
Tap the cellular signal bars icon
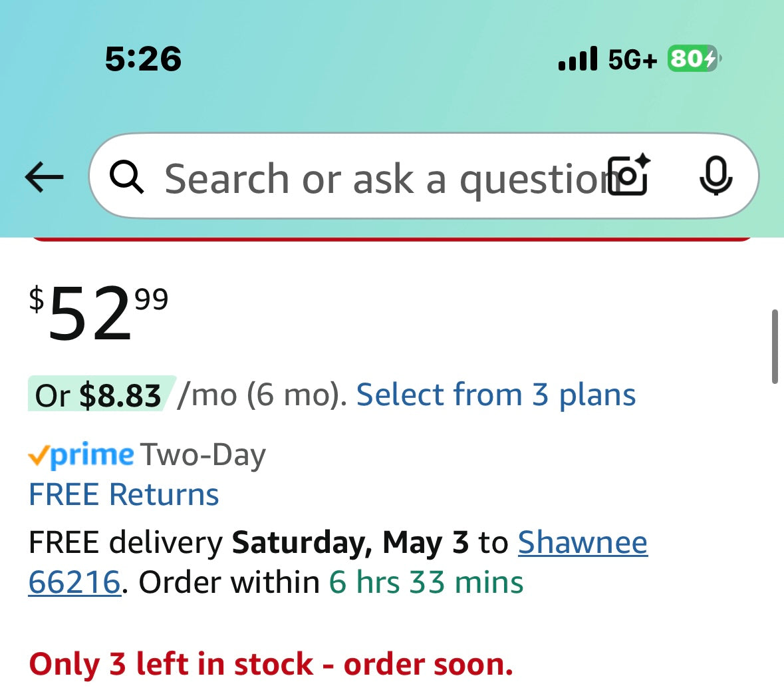pos(578,59)
